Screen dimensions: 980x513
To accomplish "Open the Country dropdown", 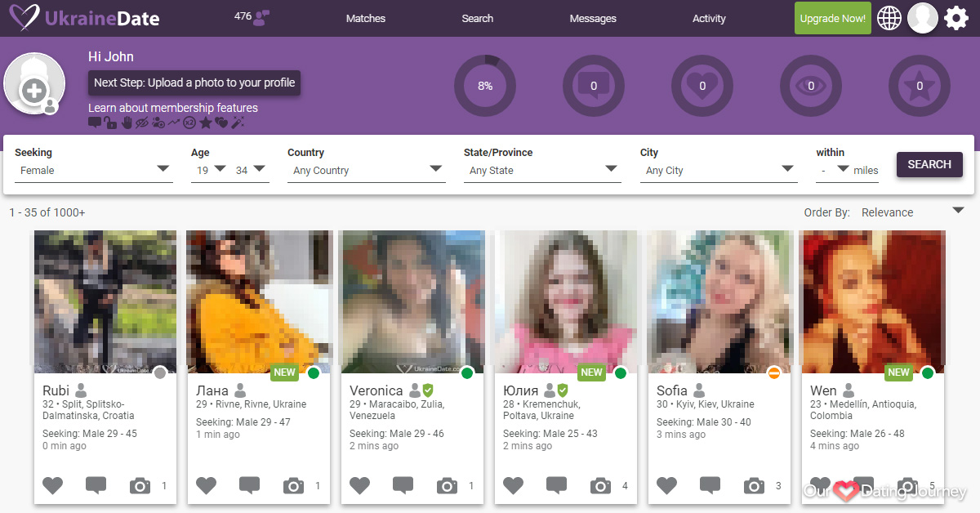I will (366, 170).
